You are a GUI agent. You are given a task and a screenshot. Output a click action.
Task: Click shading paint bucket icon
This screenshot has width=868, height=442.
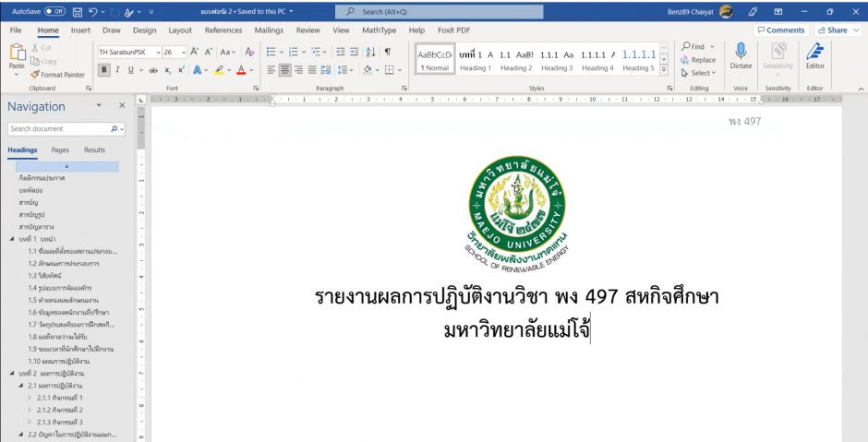click(367, 70)
